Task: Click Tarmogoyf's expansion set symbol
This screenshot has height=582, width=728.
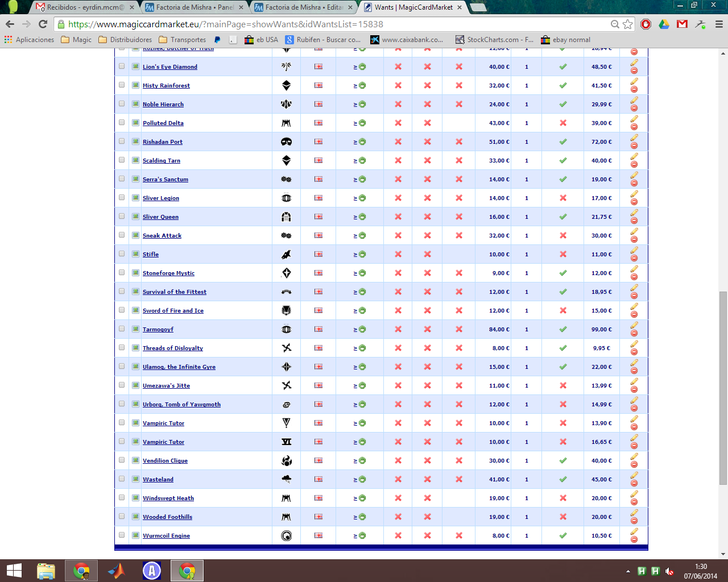Action: point(287,329)
